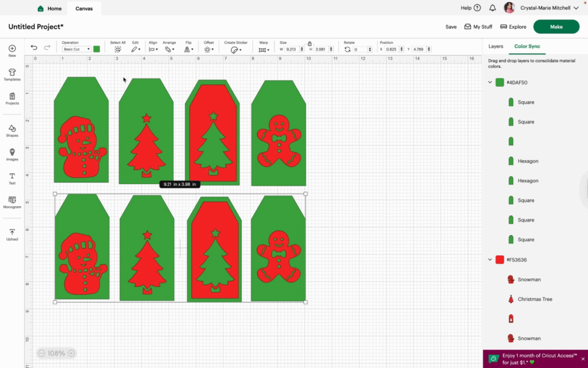The width and height of the screenshot is (588, 368).
Task: Click the X position field
Action: (x=392, y=49)
